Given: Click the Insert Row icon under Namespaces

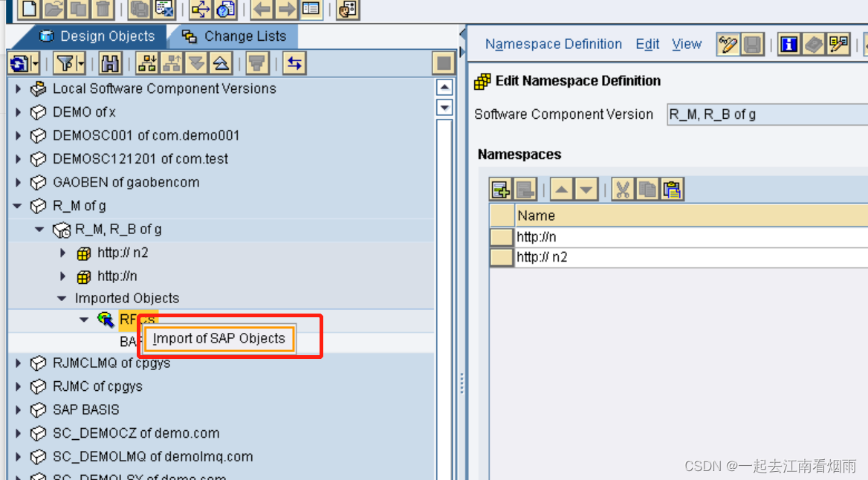Looking at the screenshot, I should tap(499, 189).
